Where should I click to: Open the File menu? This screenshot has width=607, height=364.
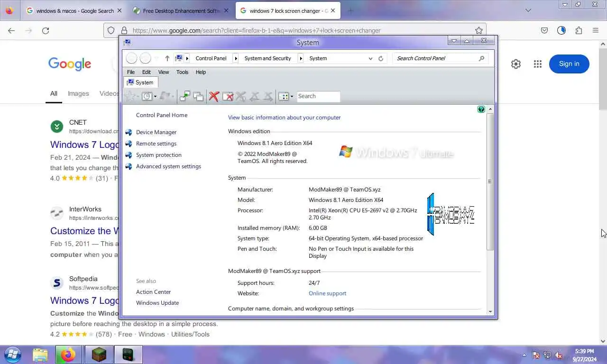131,72
